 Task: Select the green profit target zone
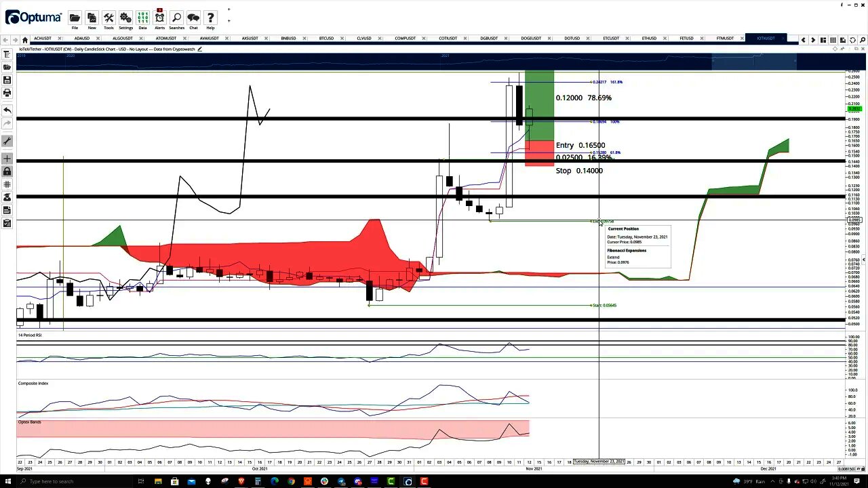pyautogui.click(x=539, y=105)
